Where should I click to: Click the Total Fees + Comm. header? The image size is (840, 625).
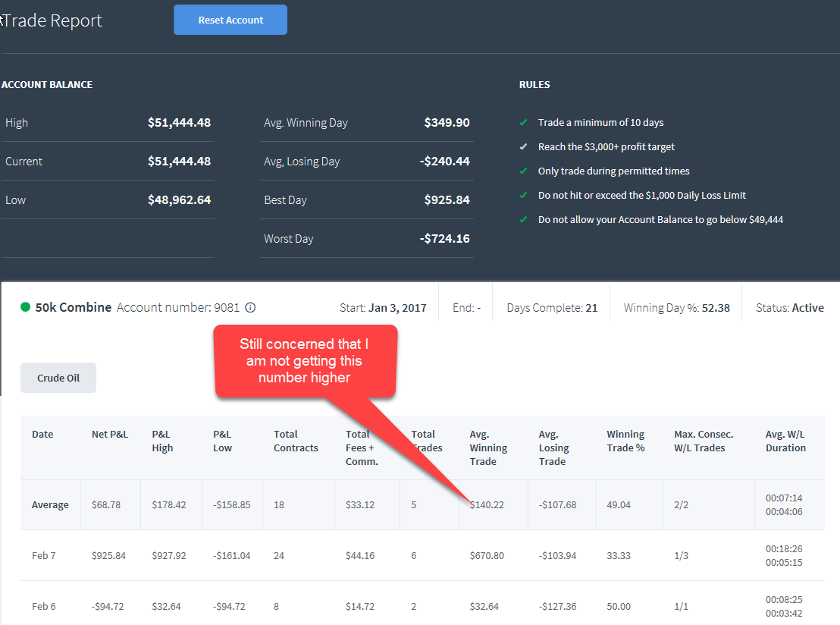(362, 448)
